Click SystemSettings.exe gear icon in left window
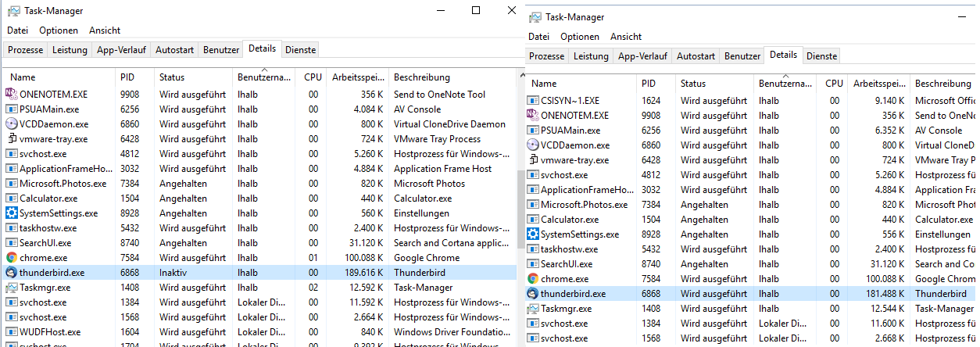The height and width of the screenshot is (347, 980). [x=11, y=213]
